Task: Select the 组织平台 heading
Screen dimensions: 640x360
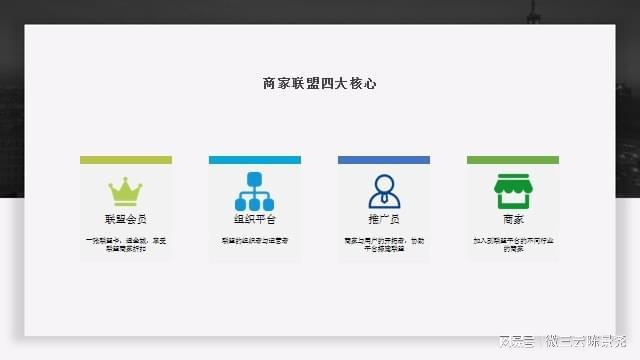Action: tap(255, 219)
